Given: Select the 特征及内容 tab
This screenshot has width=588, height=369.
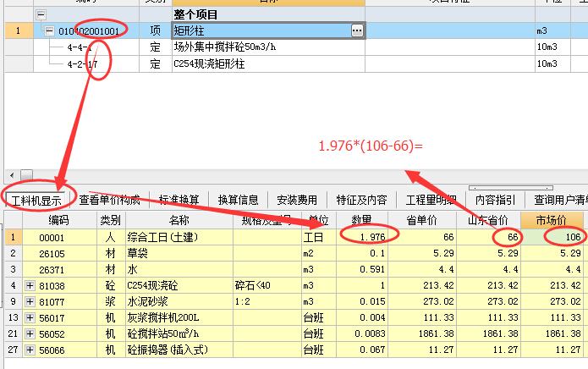Looking at the screenshot, I should click(361, 200).
